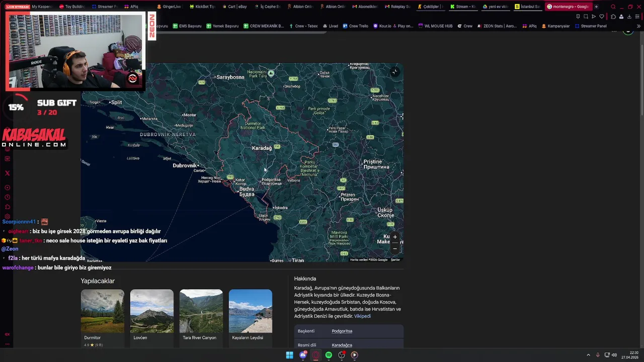644x362 pixels.
Task: Open the Crew - Tebex bookmark
Action: coord(303,26)
